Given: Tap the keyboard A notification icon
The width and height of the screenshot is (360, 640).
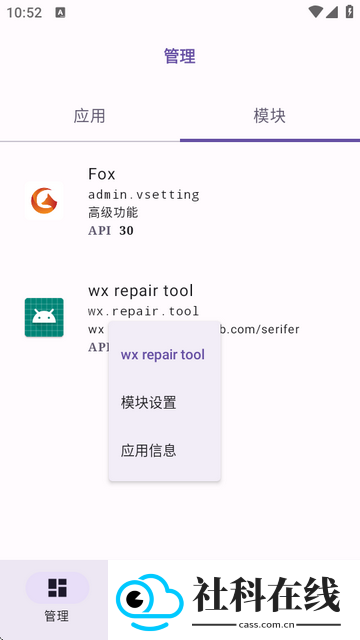Looking at the screenshot, I should pyautogui.click(x=60, y=13).
